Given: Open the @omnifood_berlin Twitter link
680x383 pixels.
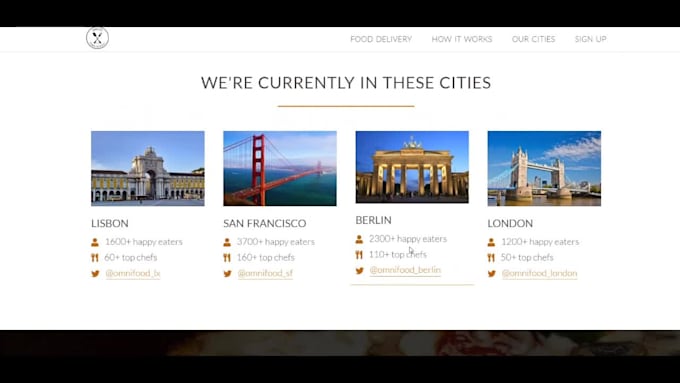Looking at the screenshot, I should pyautogui.click(x=405, y=270).
